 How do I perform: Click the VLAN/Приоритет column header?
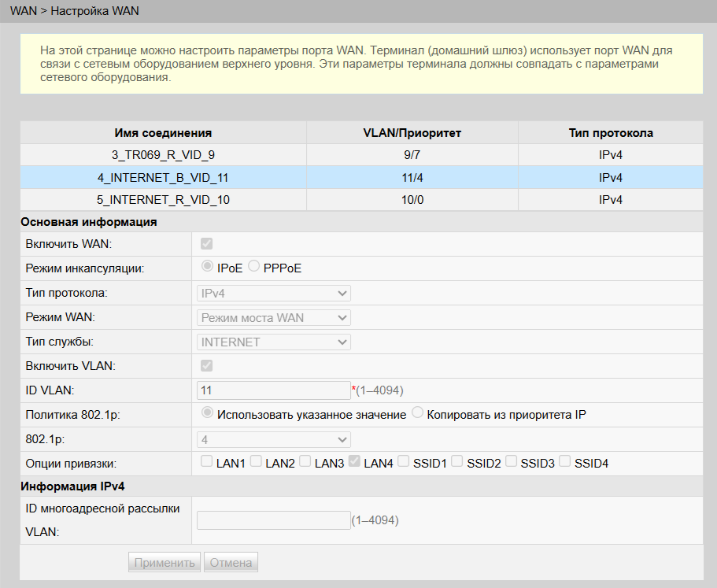(x=412, y=133)
